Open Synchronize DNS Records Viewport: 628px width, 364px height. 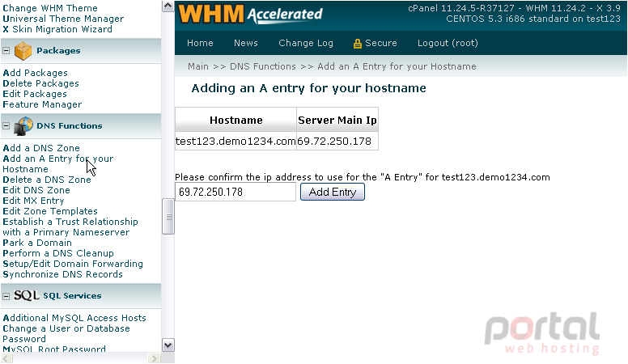[x=62, y=274]
